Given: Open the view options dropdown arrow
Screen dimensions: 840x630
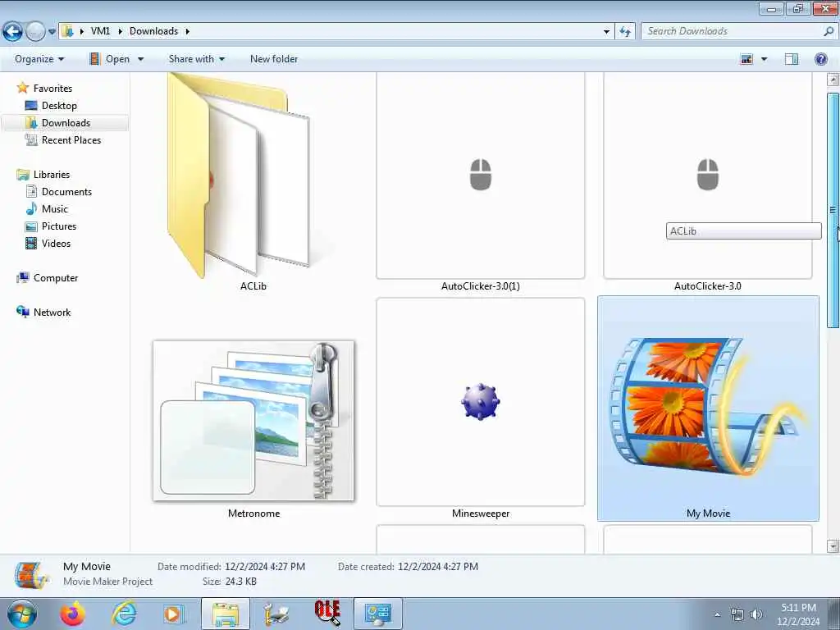Looking at the screenshot, I should [765, 59].
